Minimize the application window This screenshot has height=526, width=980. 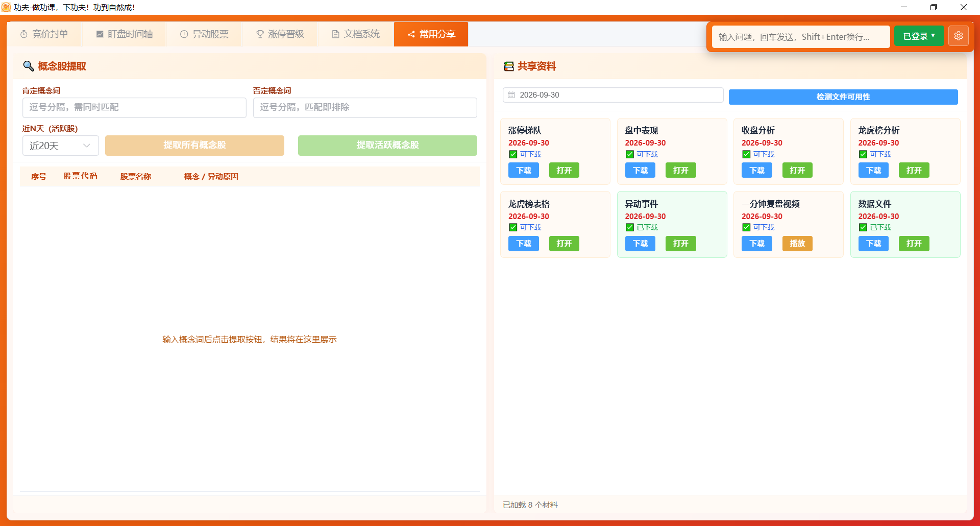pos(903,7)
